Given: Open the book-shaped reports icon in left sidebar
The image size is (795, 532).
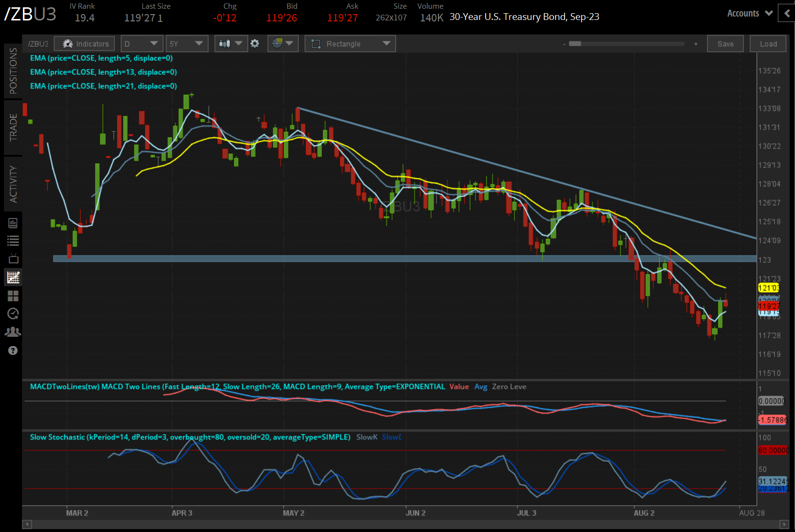Looking at the screenshot, I should [13, 223].
